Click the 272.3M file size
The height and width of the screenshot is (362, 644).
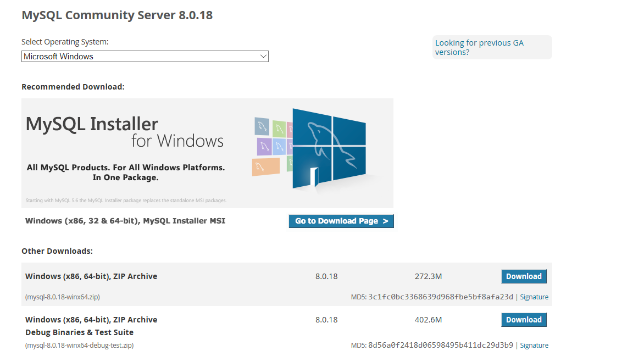click(429, 276)
